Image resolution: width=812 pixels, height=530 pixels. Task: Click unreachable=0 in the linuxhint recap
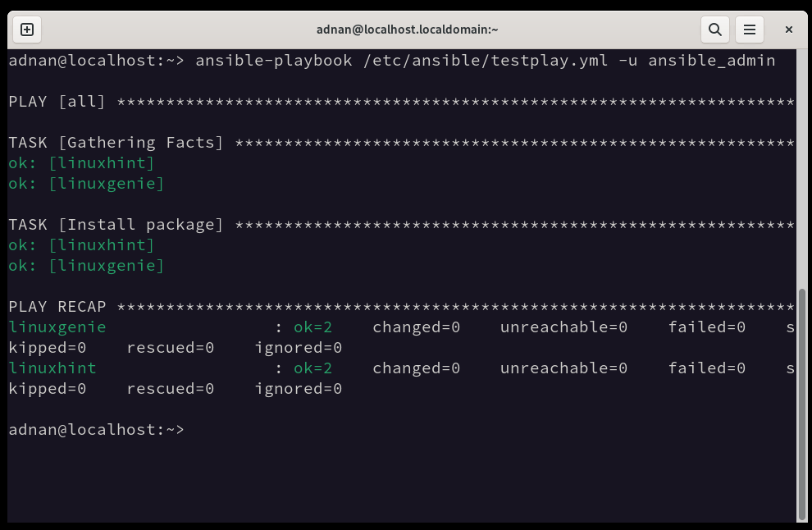[563, 368]
